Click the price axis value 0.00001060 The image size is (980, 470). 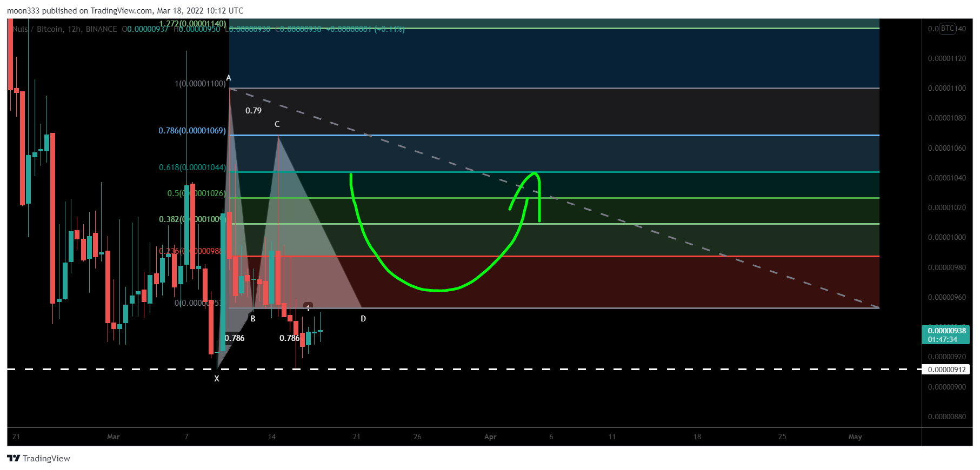(946, 148)
